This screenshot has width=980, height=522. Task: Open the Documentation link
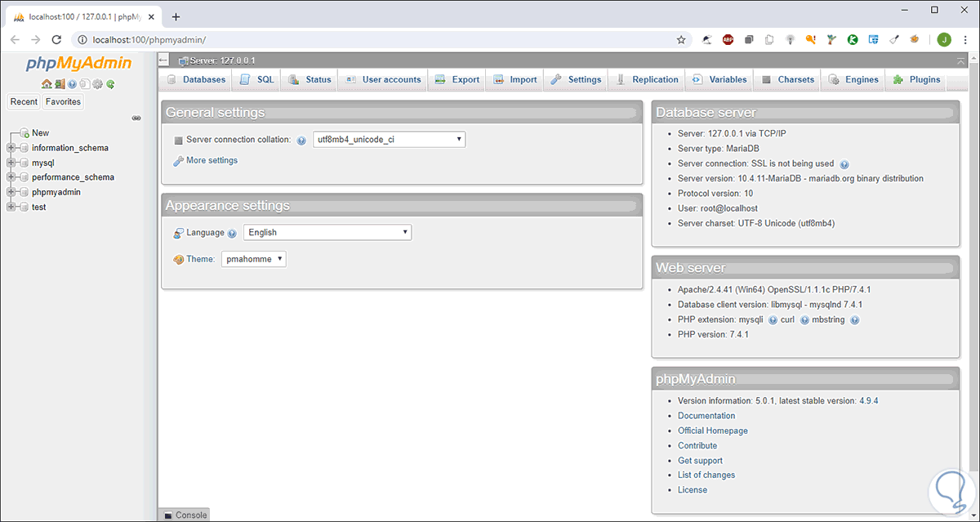point(706,416)
